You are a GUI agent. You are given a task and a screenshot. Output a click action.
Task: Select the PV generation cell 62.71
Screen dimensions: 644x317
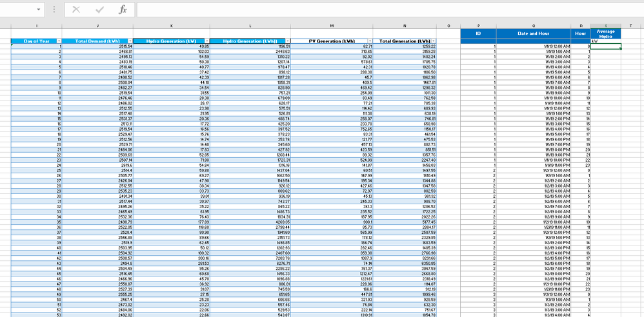332,47
